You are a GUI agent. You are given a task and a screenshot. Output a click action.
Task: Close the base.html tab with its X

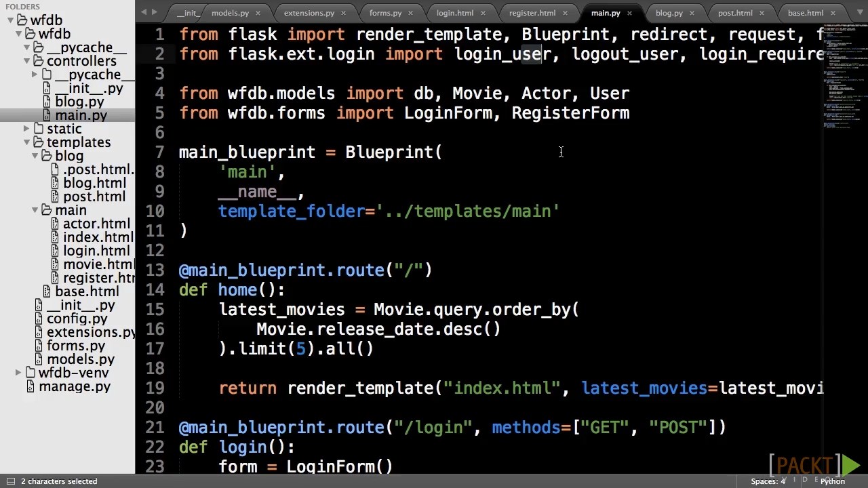click(832, 13)
